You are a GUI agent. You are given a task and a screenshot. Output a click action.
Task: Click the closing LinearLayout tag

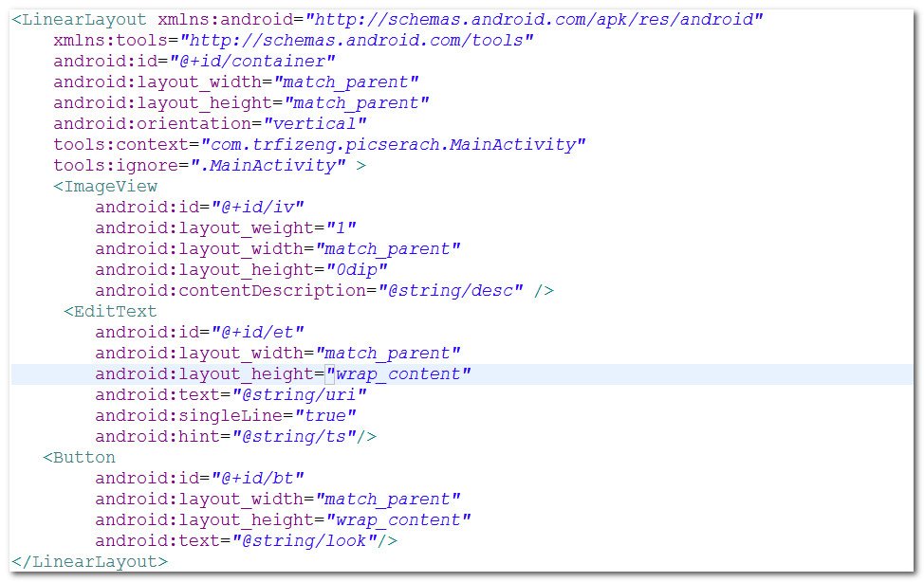(x=95, y=562)
